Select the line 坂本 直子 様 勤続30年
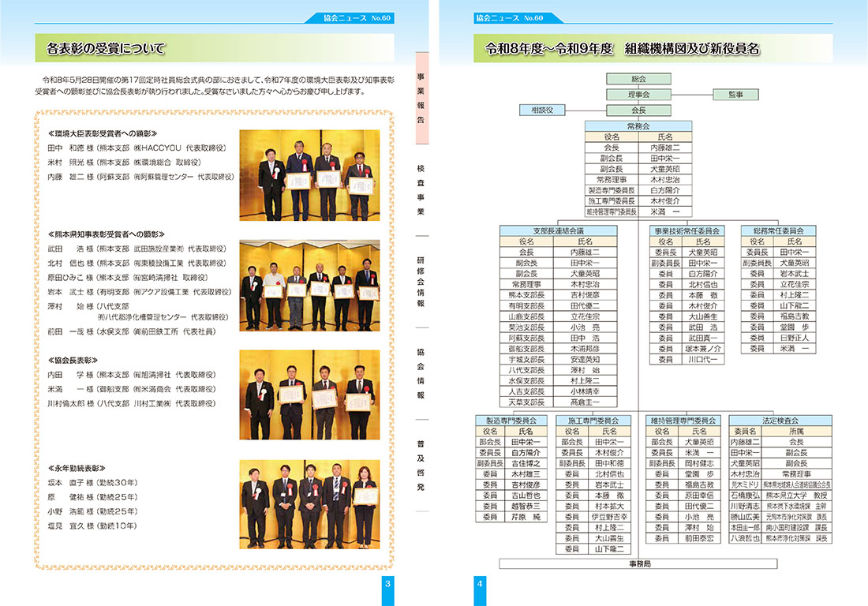The width and height of the screenshot is (868, 606). 92,483
